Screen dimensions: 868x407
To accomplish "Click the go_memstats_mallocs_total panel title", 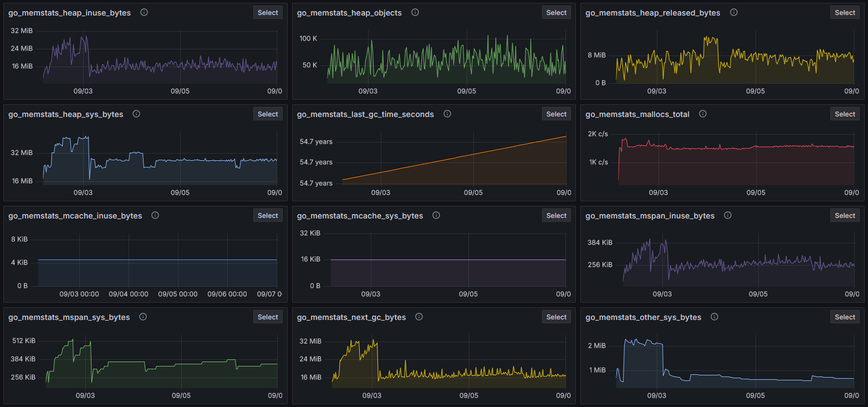I will pyautogui.click(x=637, y=114).
